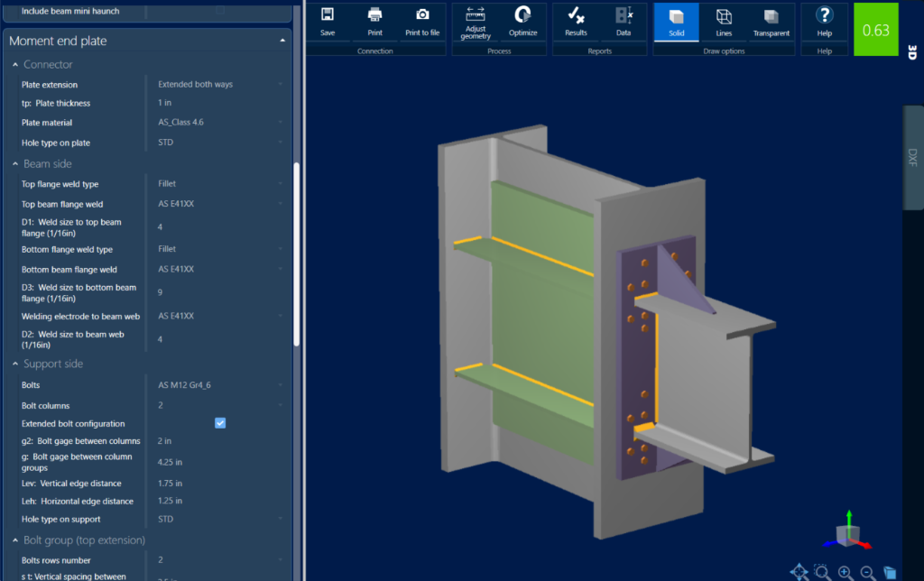Save the connection with the Save icon
The height and width of the screenshot is (581, 924).
pos(328,22)
